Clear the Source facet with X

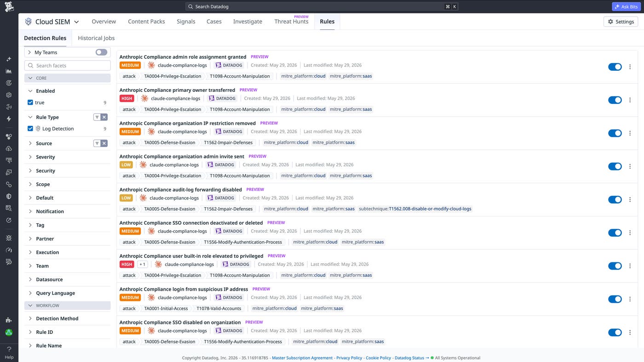[104, 143]
